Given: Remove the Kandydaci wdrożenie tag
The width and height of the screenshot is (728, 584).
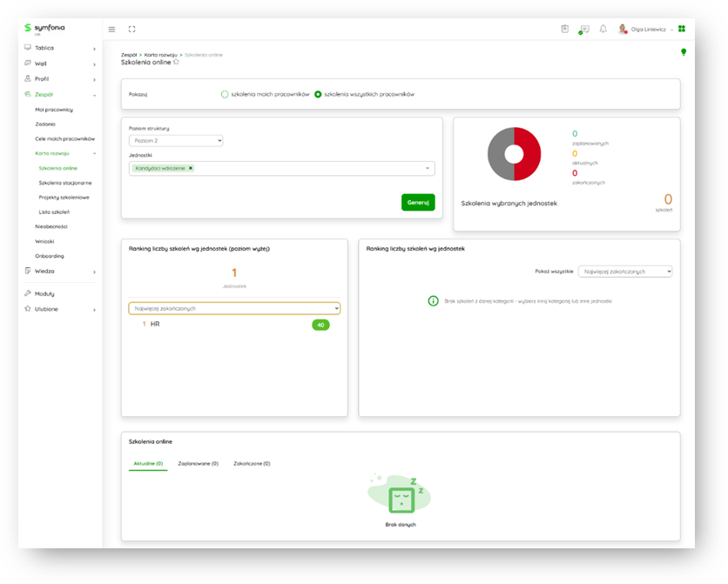Looking at the screenshot, I should (191, 168).
